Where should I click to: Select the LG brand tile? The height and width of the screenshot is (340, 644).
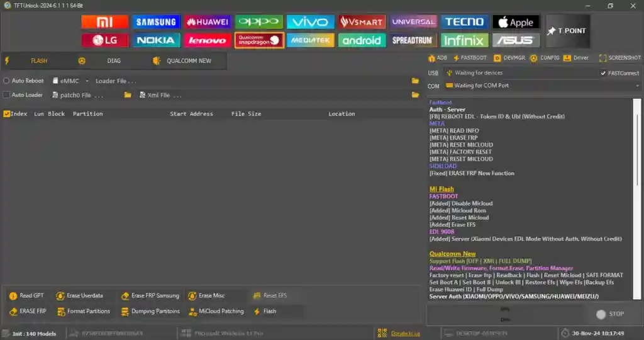(x=105, y=40)
